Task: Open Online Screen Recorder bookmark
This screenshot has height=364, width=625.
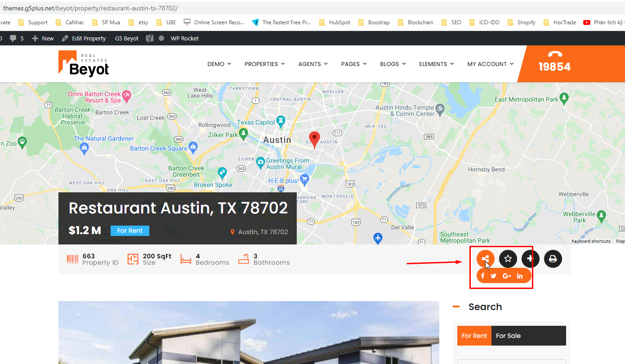Action: (x=214, y=22)
